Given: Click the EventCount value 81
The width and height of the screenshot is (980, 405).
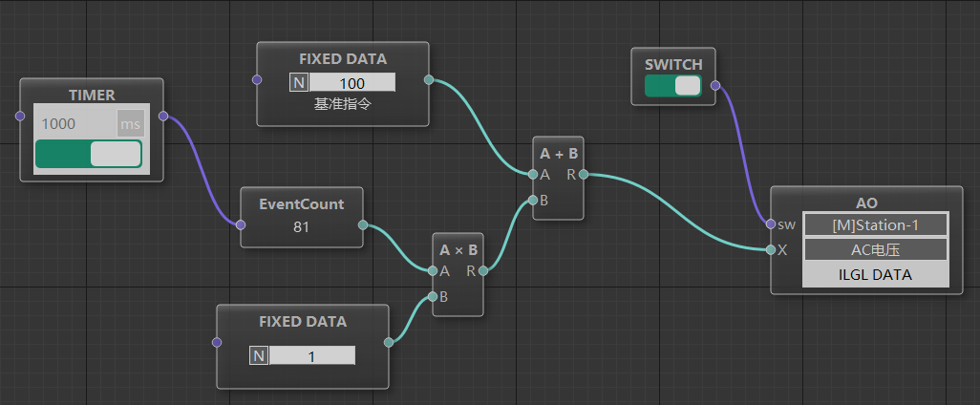Looking at the screenshot, I should click(301, 227).
